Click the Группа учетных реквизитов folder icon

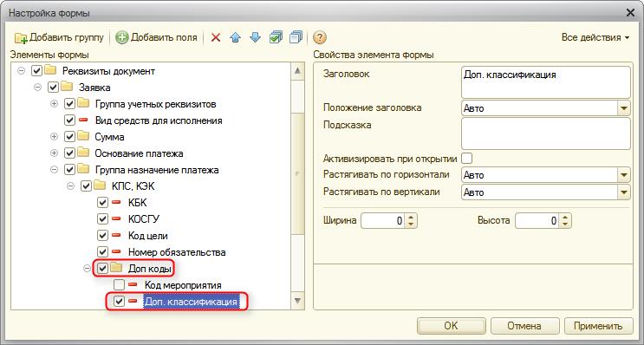pos(83,103)
